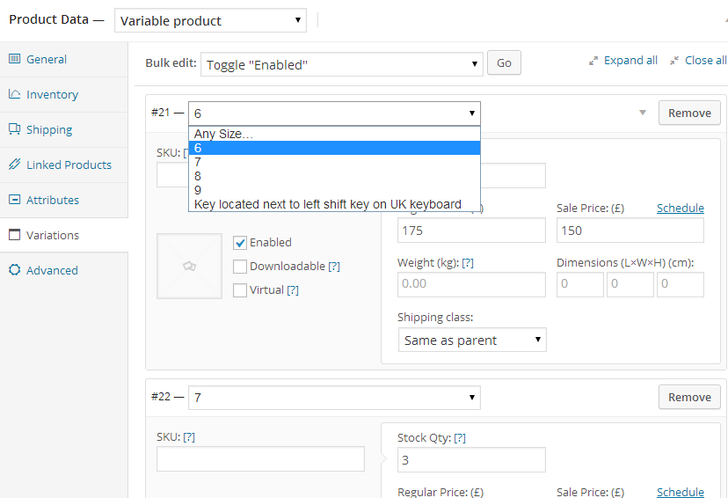Tick the Downloadable checkbox
This screenshot has height=498, width=728.
[240, 266]
